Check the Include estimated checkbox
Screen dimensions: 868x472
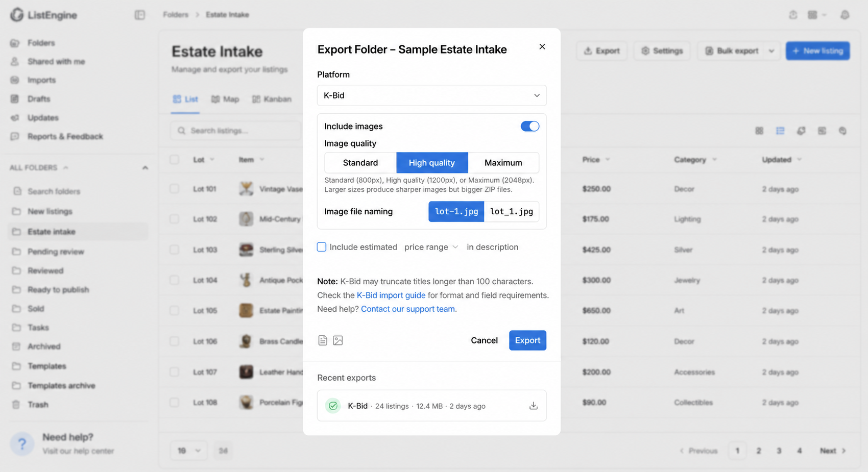(x=322, y=247)
